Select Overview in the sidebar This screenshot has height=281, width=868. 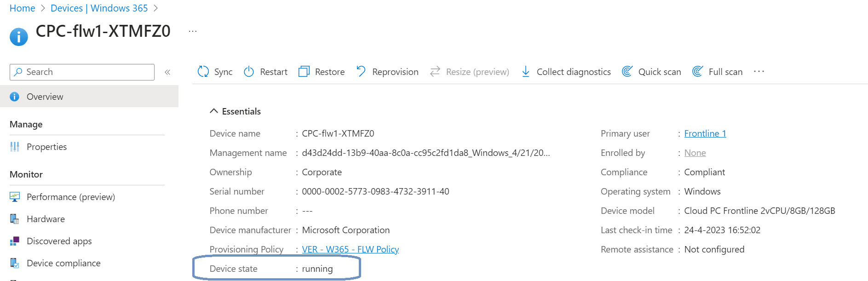point(45,97)
